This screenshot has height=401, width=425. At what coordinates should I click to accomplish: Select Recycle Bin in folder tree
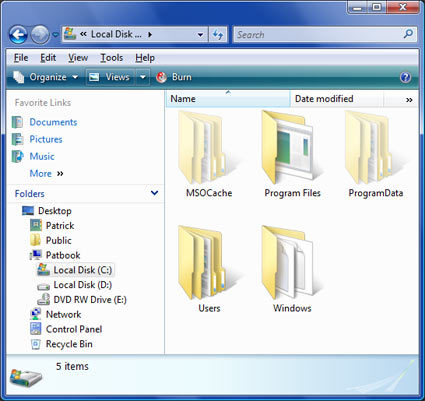69,344
